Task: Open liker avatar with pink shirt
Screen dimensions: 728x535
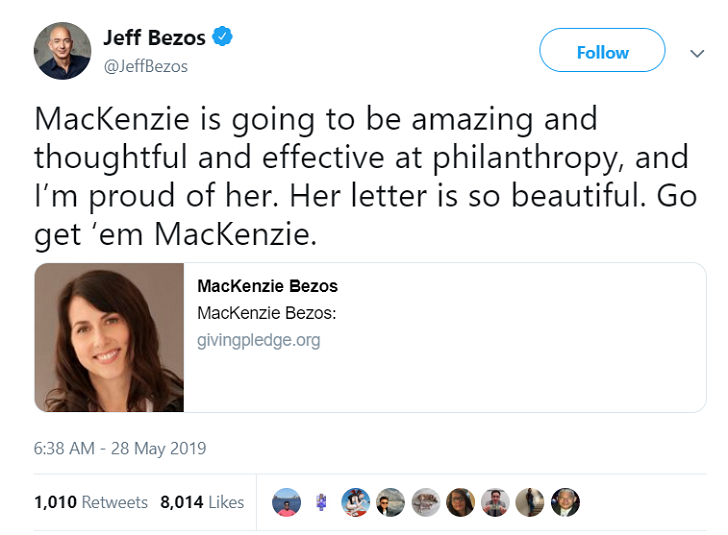Action: [x=286, y=502]
